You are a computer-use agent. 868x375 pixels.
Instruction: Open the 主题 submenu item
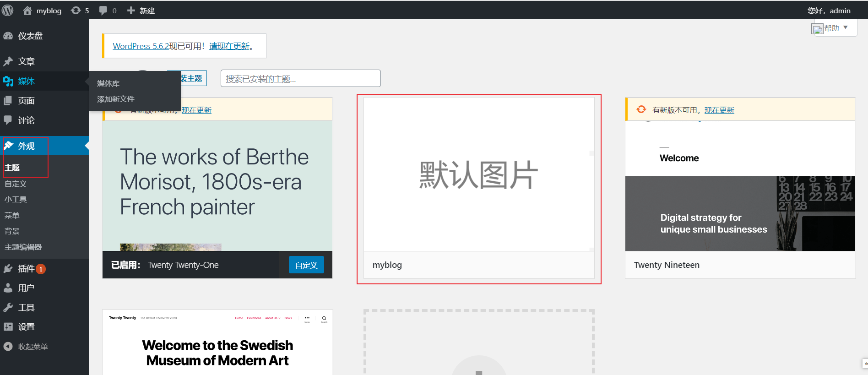coord(12,168)
